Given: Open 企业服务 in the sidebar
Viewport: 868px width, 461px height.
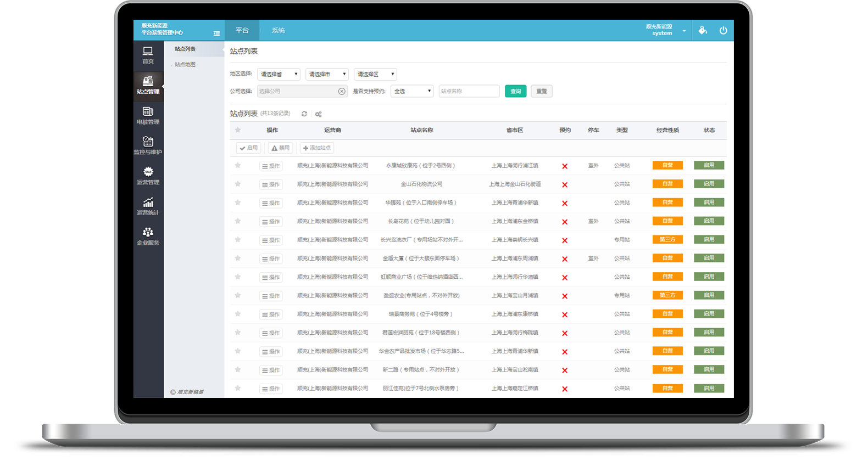Looking at the screenshot, I should (x=148, y=237).
